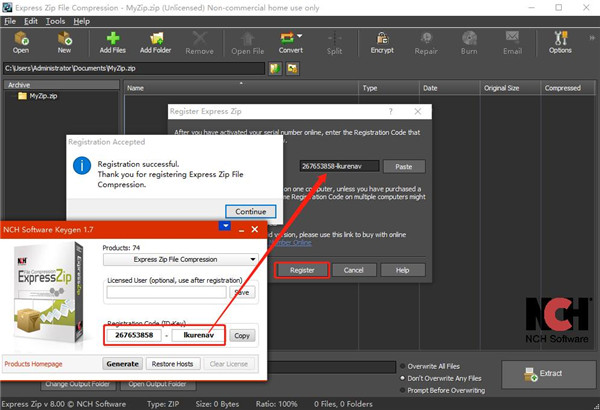The height and width of the screenshot is (410, 600).
Task: Click Help button in the Register dialog
Action: click(x=403, y=270)
